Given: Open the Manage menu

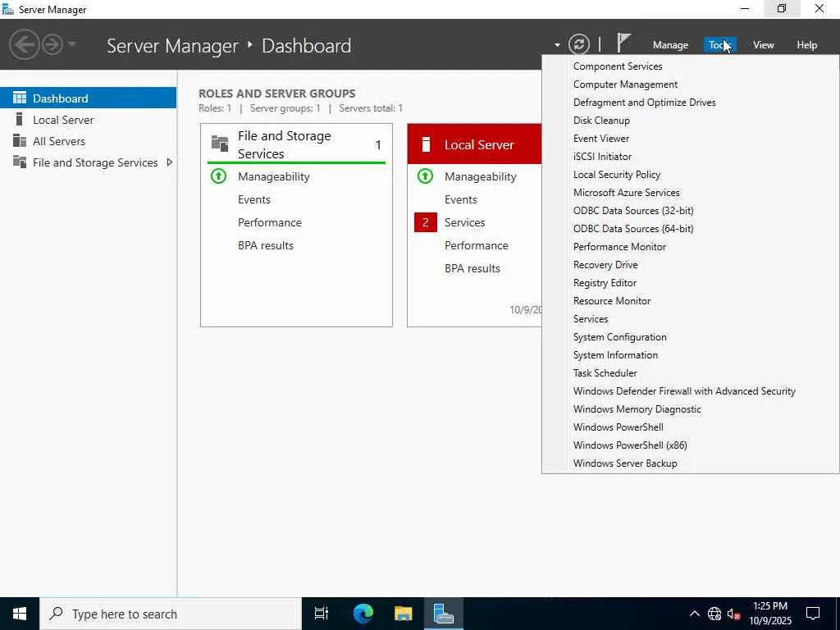Looking at the screenshot, I should [670, 45].
